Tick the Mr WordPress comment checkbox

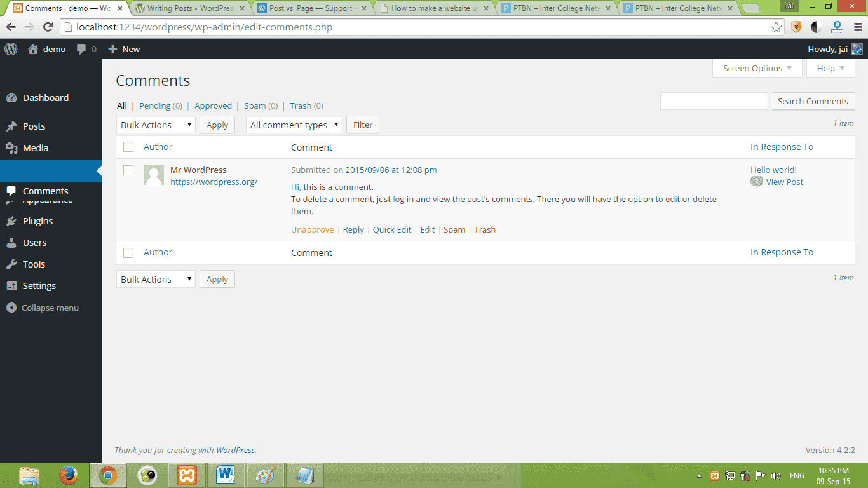(128, 170)
